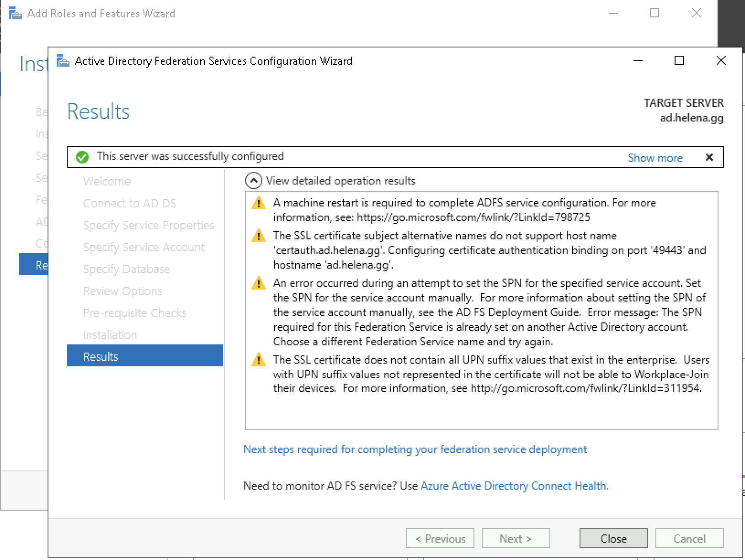
Task: Click the UPN suffix warning message text
Action: tap(491, 374)
